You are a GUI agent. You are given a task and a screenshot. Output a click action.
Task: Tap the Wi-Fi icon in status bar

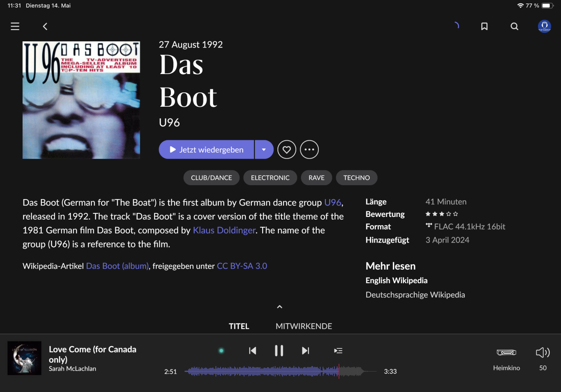(520, 6)
